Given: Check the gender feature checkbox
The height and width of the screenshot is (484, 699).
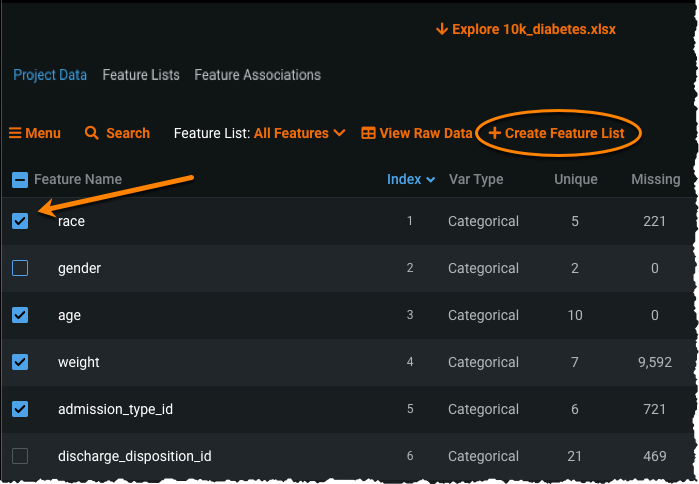Looking at the screenshot, I should point(20,268).
